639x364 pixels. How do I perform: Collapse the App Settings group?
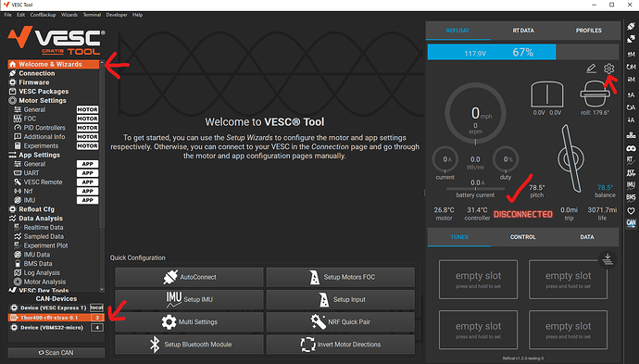pos(54,155)
